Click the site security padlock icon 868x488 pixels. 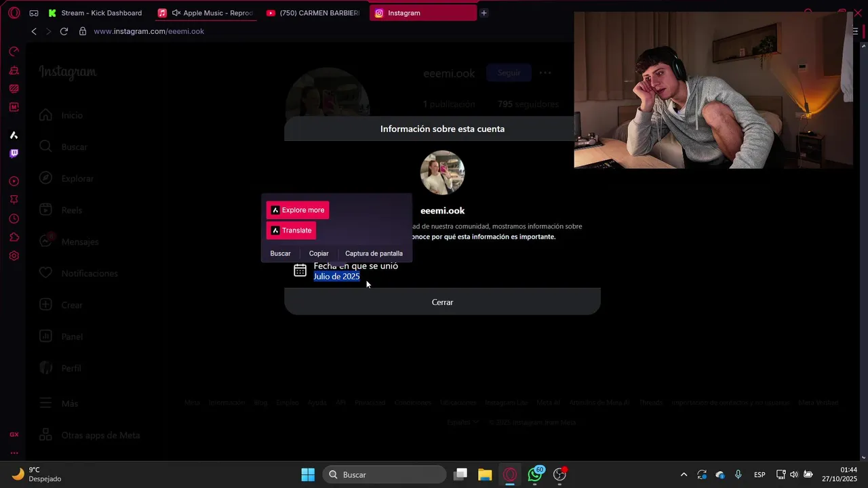[x=83, y=31]
